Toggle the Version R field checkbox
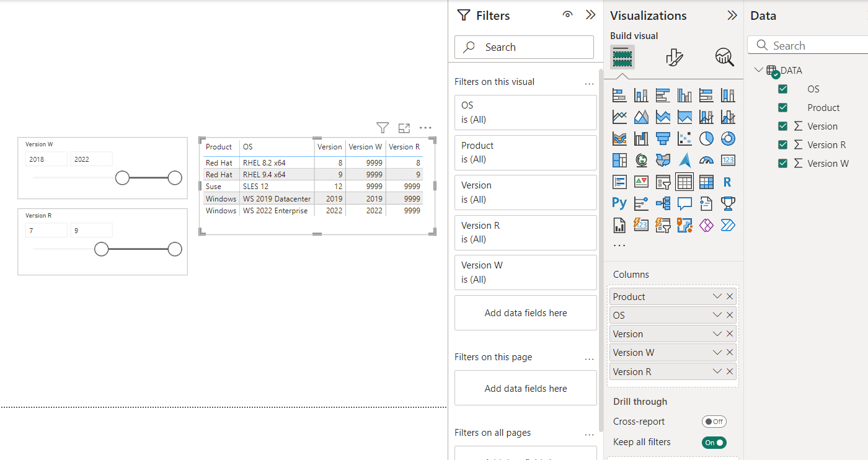 [782, 145]
